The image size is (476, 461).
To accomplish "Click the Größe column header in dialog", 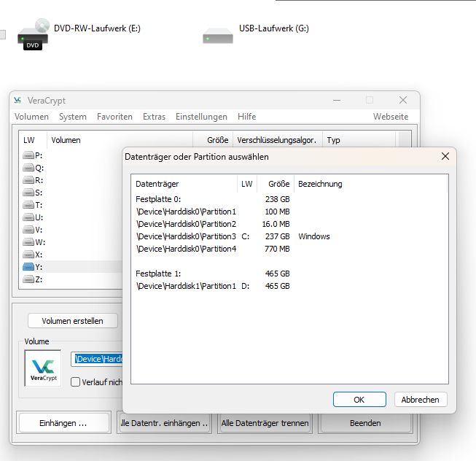I will click(276, 184).
